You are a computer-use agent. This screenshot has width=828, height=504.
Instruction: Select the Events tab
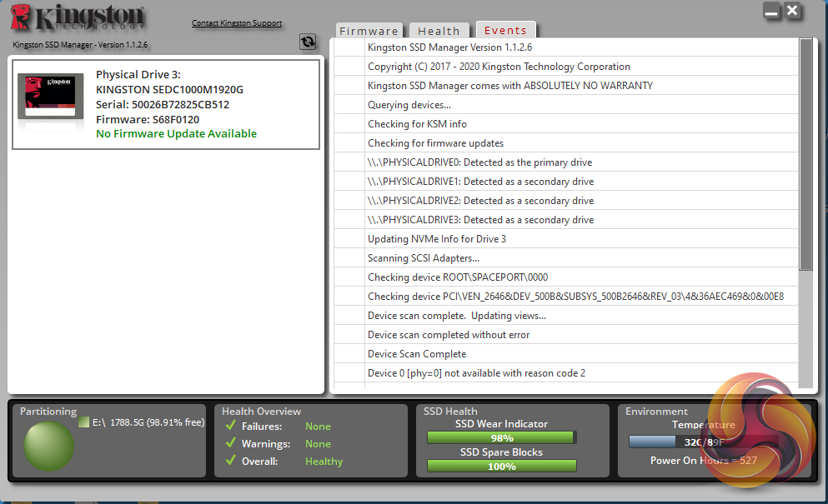(505, 30)
